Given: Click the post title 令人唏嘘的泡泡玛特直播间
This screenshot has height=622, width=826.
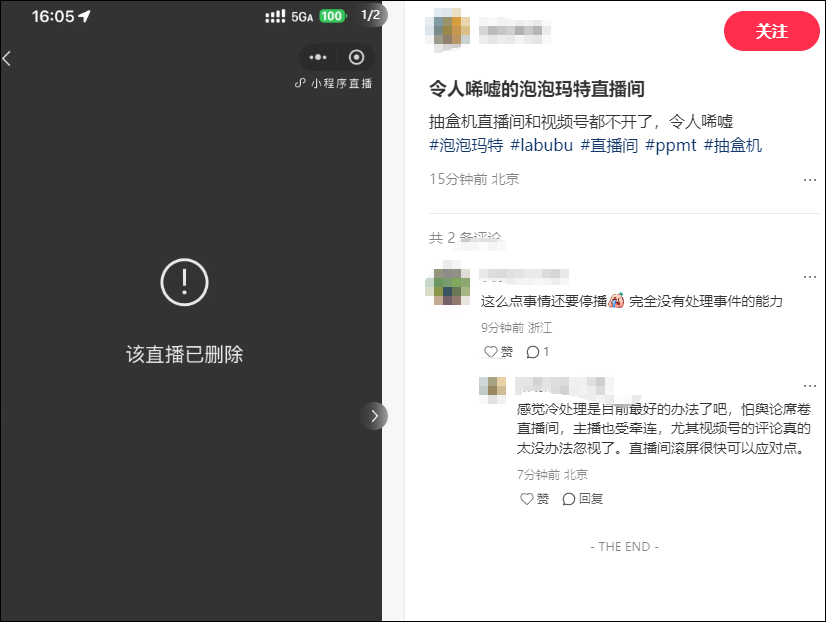Looking at the screenshot, I should click(x=537, y=89).
